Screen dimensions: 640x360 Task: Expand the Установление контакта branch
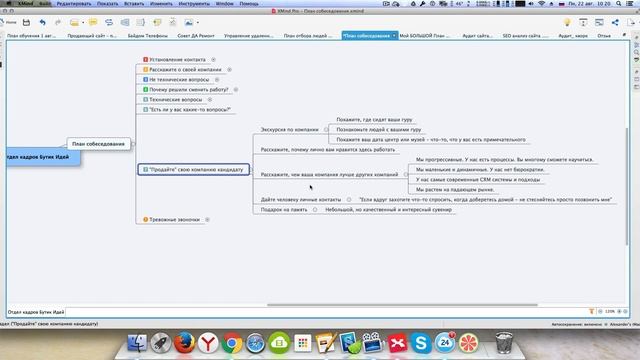coord(213,60)
